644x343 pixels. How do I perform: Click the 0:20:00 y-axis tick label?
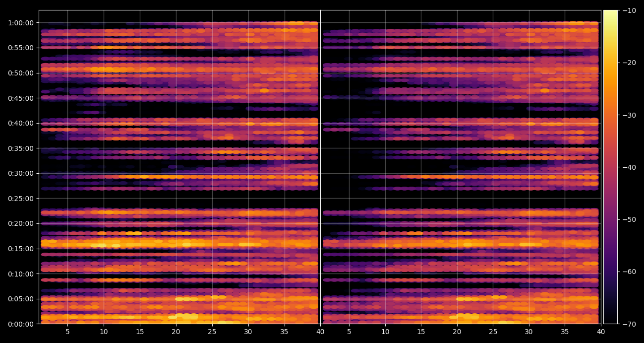tap(21, 223)
